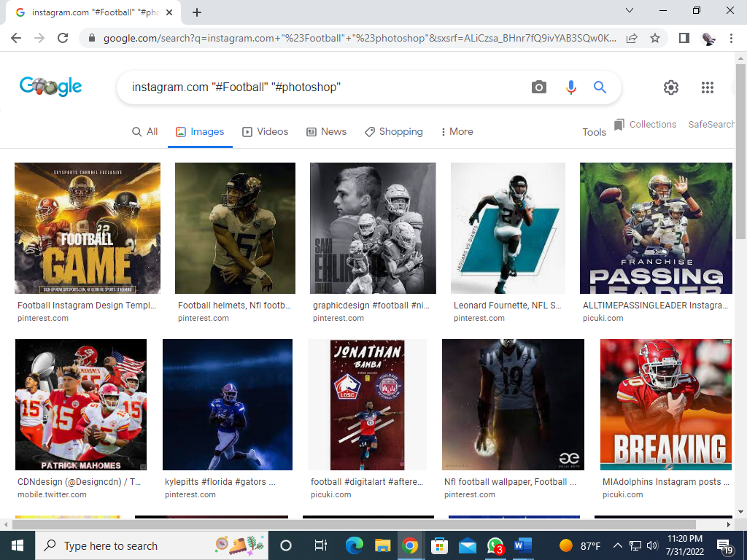Open Windows Start menu
The width and height of the screenshot is (747, 560).
click(18, 545)
